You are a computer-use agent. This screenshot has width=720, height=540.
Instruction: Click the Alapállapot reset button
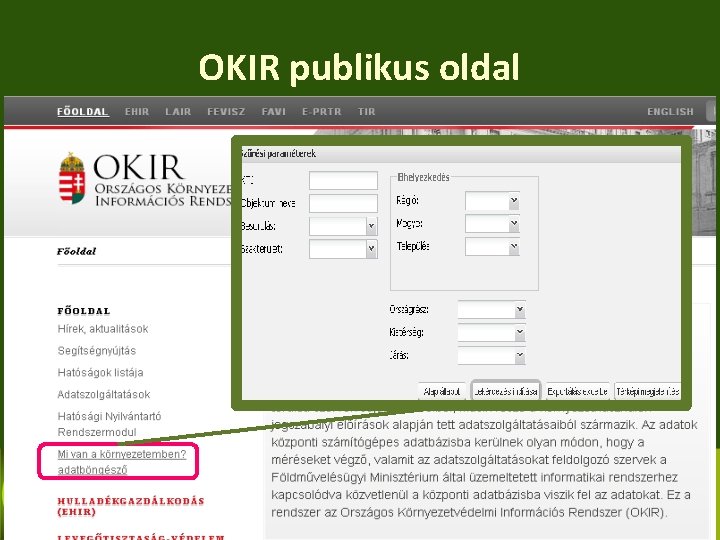click(442, 391)
